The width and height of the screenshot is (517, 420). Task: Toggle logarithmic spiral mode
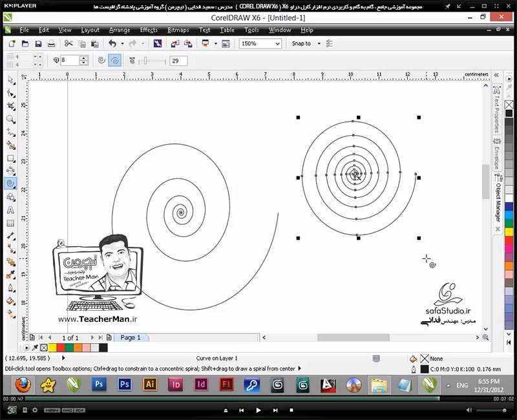[x=114, y=60]
